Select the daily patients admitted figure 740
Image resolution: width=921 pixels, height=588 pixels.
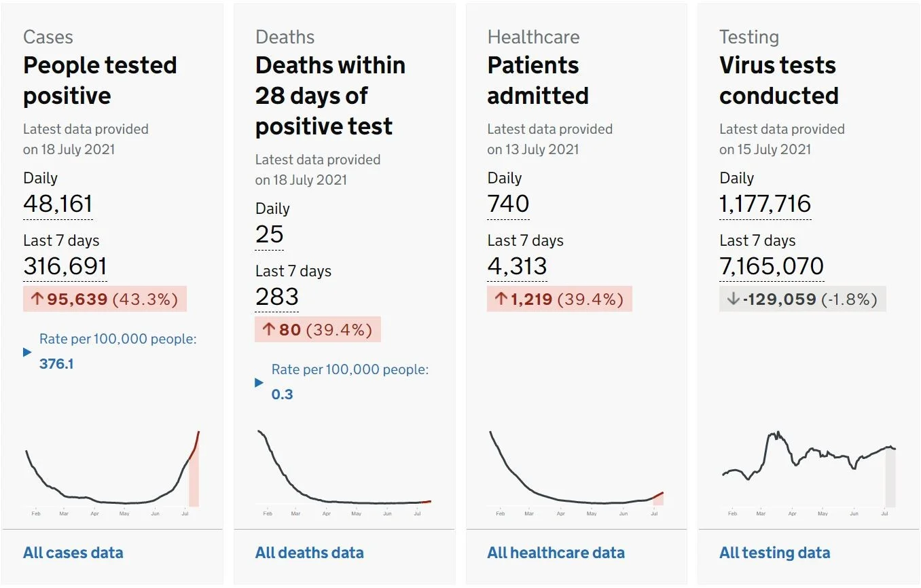pos(508,204)
